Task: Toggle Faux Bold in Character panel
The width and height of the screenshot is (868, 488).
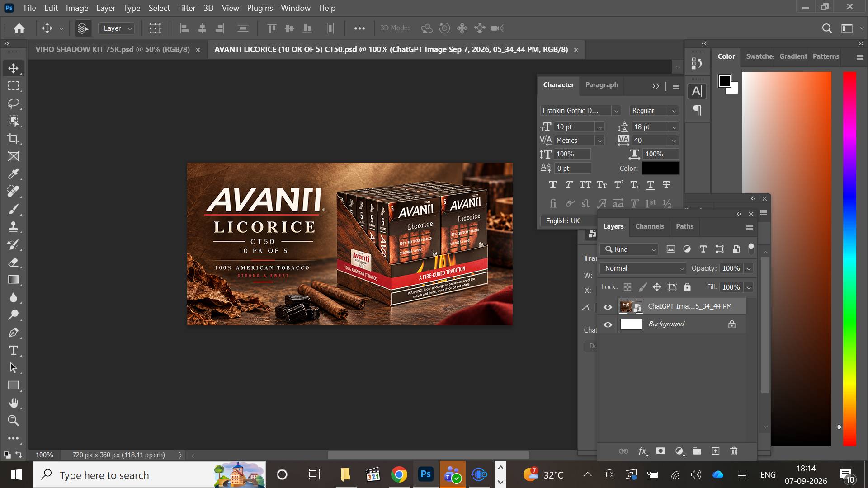Action: click(552, 184)
